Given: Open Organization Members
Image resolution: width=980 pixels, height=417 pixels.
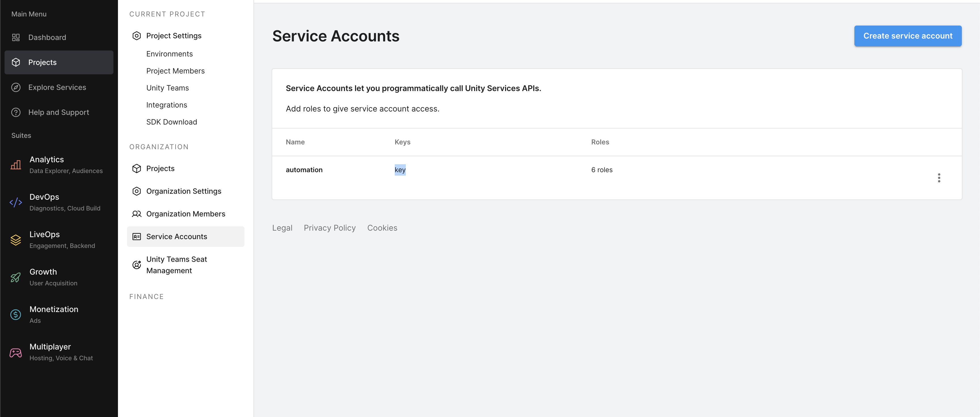Looking at the screenshot, I should [186, 214].
